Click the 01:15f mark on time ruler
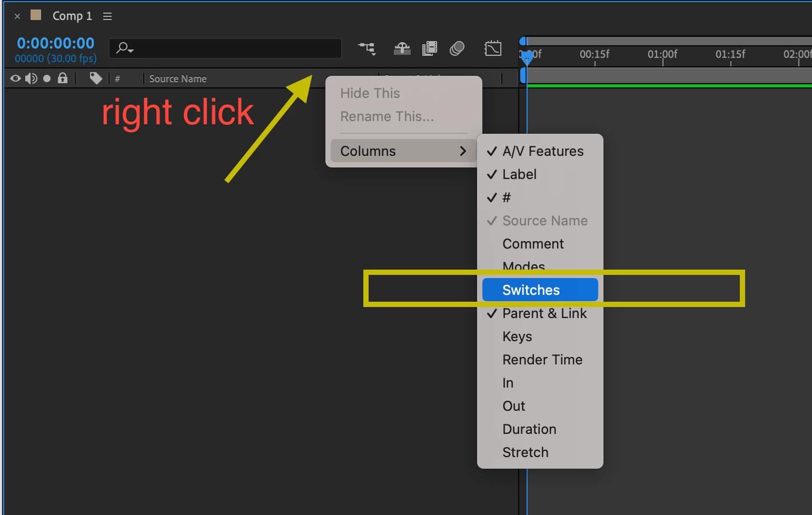Screen dimensions: 812x515 tap(730, 54)
